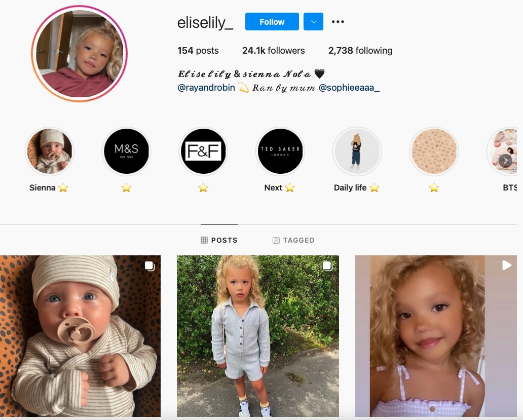Open the Ted Baker Next highlight
Image resolution: width=523 pixels, height=420 pixels.
280,151
